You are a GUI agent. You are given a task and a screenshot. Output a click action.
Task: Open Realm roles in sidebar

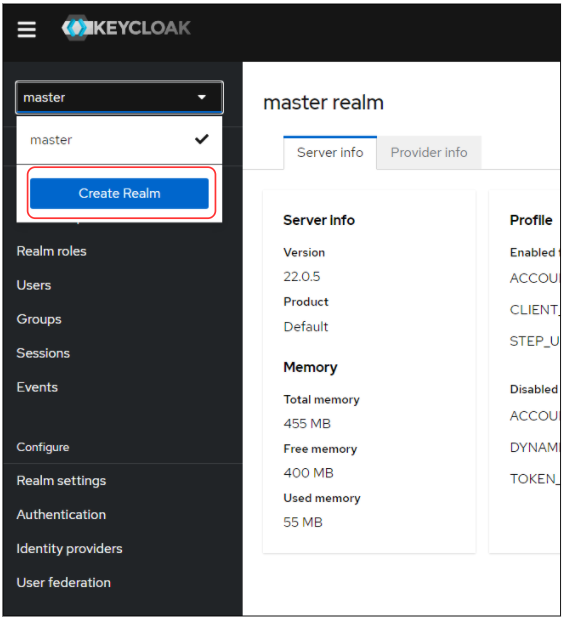[51, 251]
